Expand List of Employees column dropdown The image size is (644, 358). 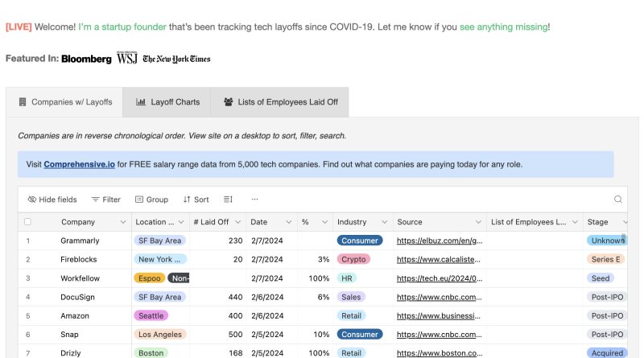click(575, 222)
